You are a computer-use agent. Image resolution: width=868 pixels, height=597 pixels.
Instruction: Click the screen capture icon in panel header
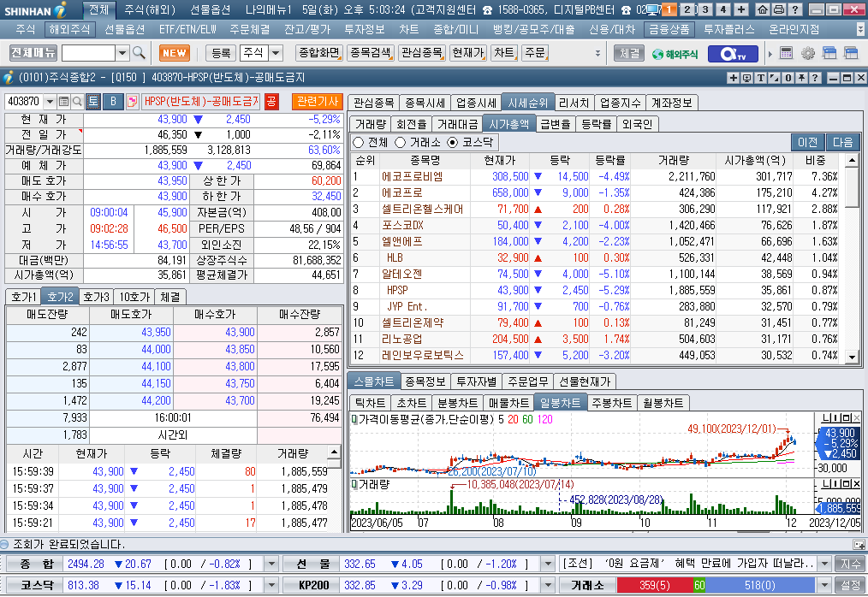(746, 78)
